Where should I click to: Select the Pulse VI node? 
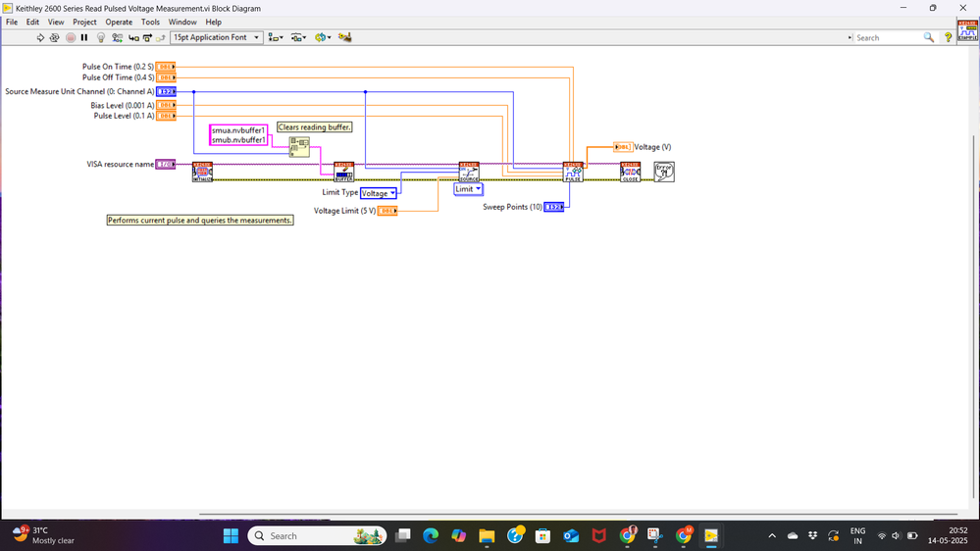click(x=573, y=172)
